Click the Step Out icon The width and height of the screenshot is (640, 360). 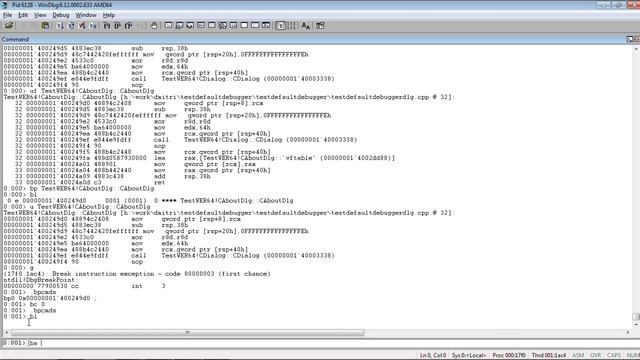click(x=129, y=26)
